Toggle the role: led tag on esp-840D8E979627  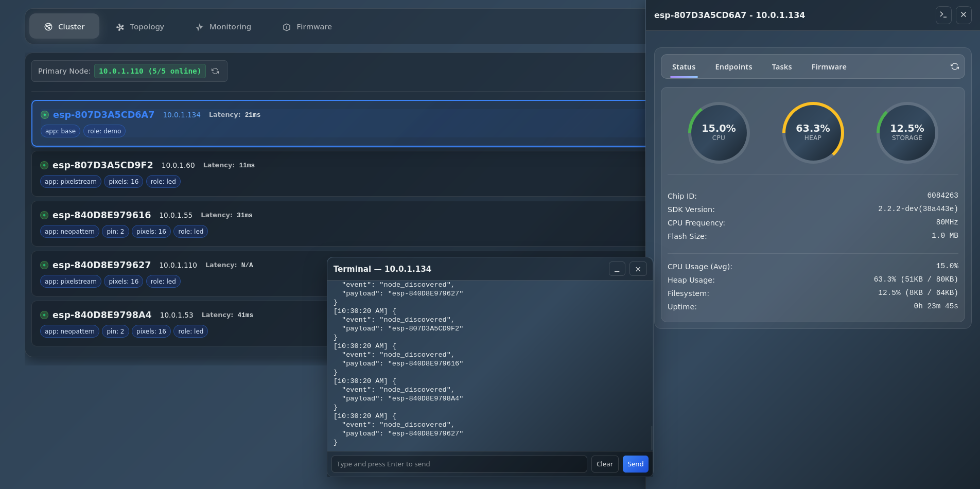(x=163, y=281)
